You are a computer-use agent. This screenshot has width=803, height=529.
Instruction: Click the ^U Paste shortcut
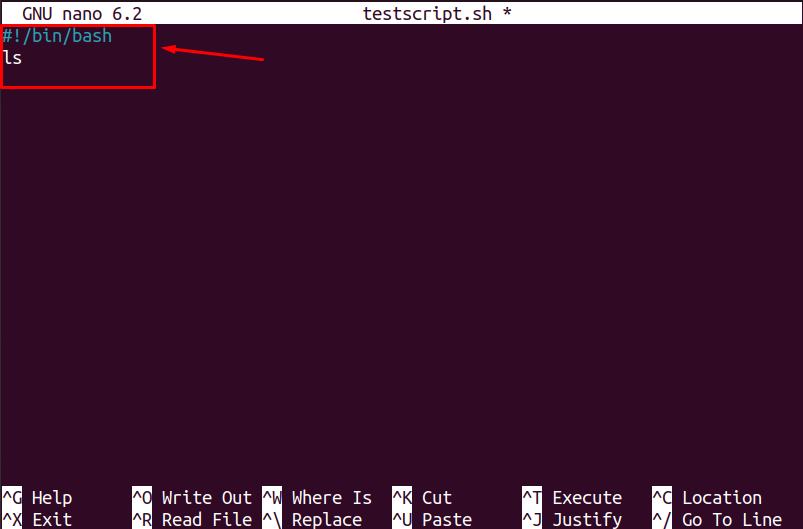(x=432, y=519)
